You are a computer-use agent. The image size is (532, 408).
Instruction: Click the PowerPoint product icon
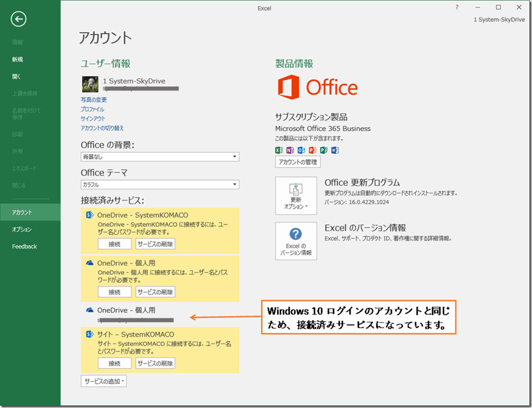pos(312,150)
